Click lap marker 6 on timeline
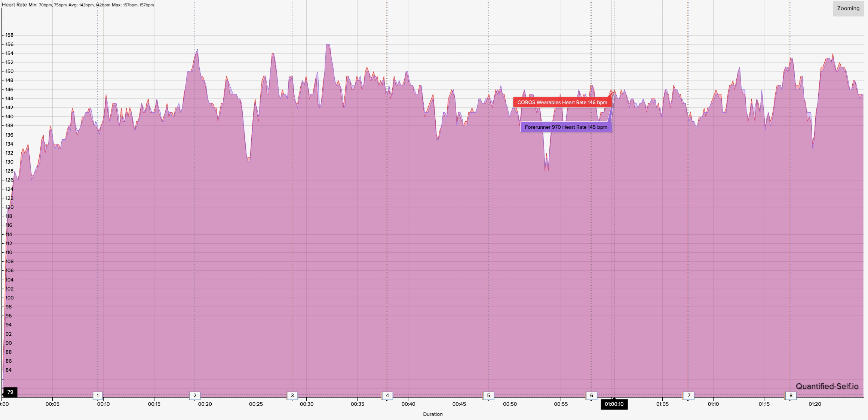The width and height of the screenshot is (868, 420). click(x=591, y=395)
